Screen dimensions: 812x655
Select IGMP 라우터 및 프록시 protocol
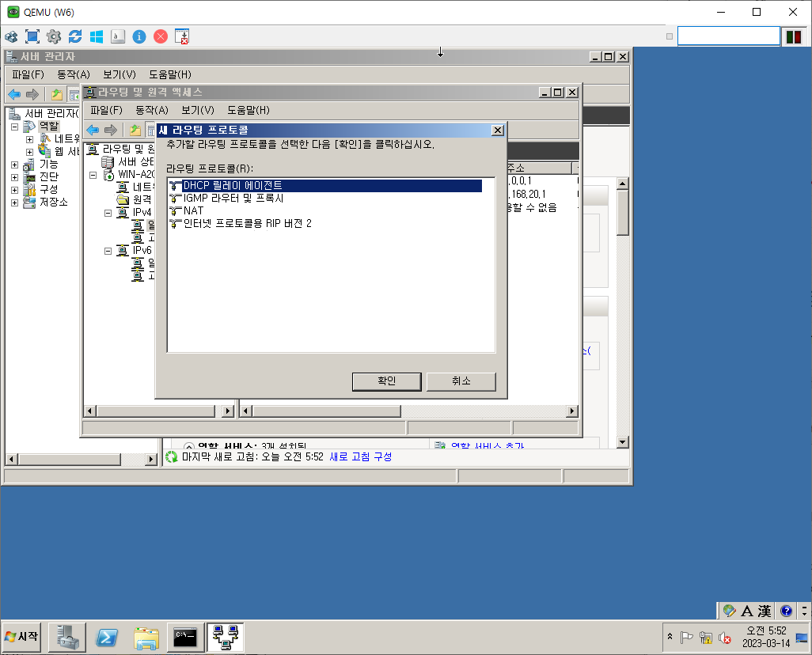(x=226, y=199)
